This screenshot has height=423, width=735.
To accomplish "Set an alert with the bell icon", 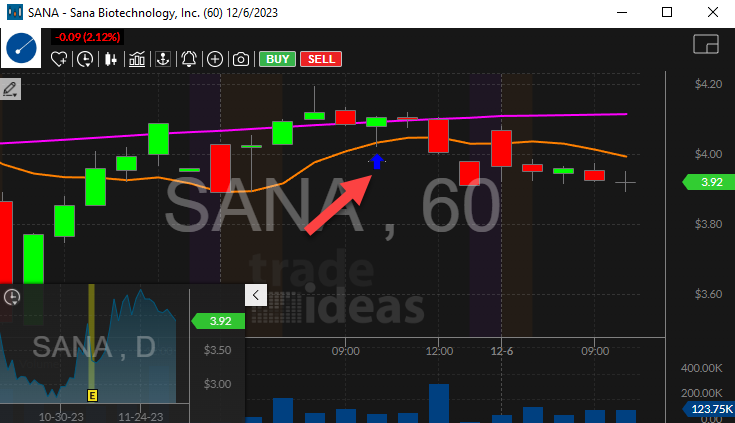I will coord(189,60).
